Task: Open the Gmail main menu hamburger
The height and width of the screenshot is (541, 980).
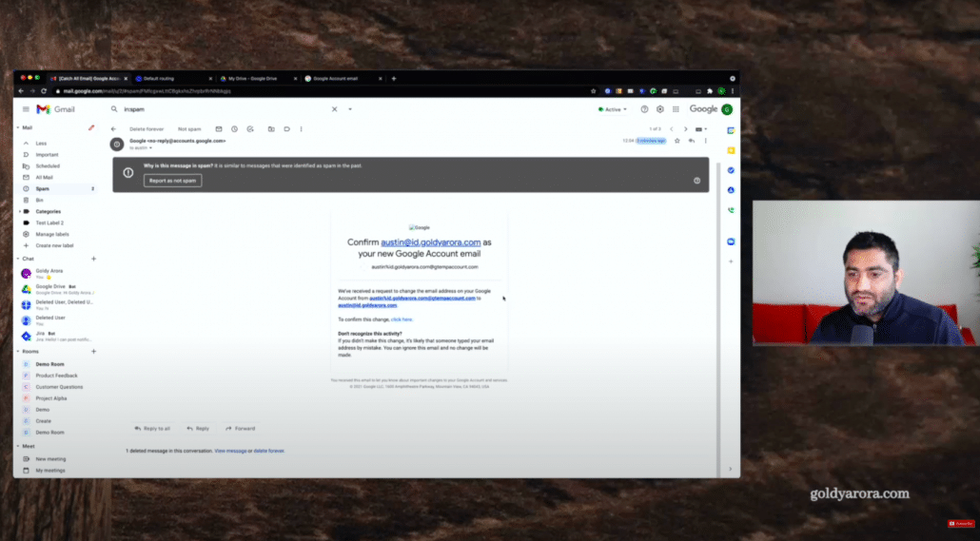Action: click(26, 109)
